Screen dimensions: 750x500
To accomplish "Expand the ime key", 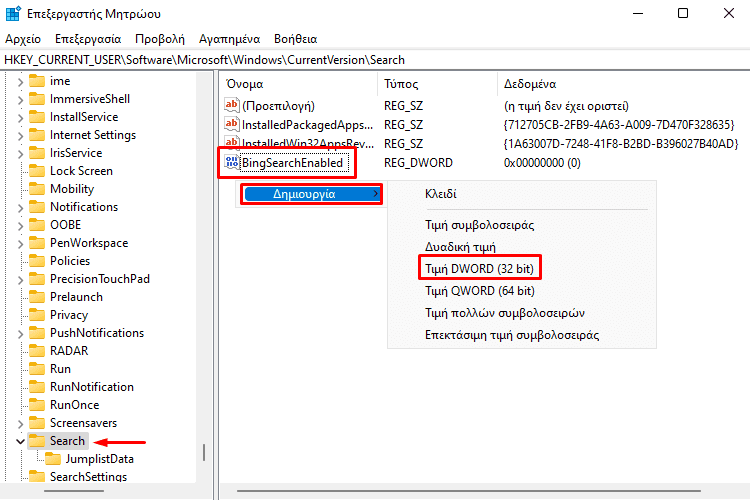I will pos(20,82).
